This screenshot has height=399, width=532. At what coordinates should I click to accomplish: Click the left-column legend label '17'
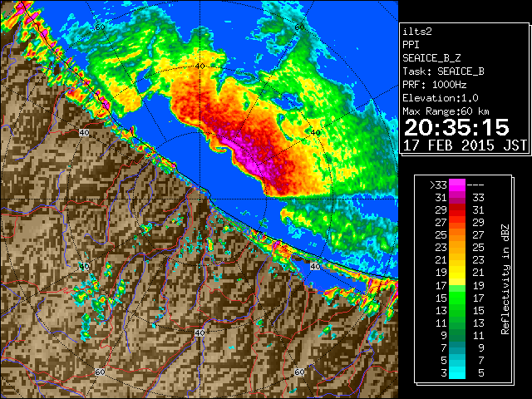tap(441, 285)
